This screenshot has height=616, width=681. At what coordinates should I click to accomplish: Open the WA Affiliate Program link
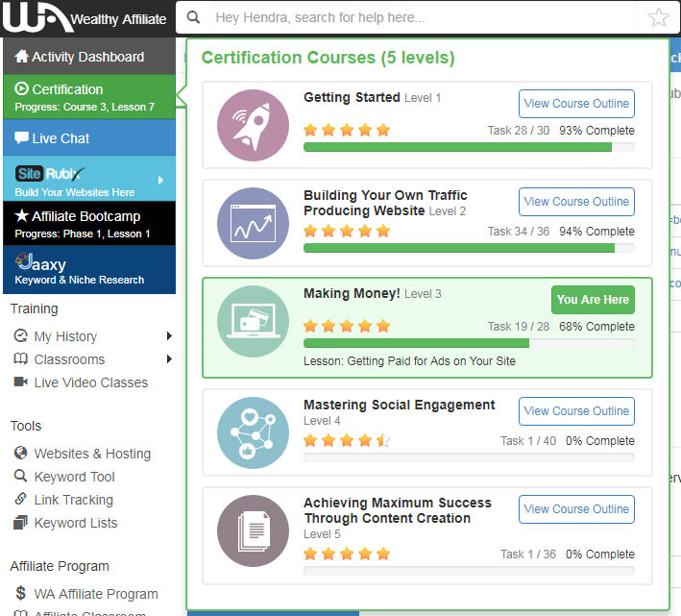pyautogui.click(x=96, y=594)
